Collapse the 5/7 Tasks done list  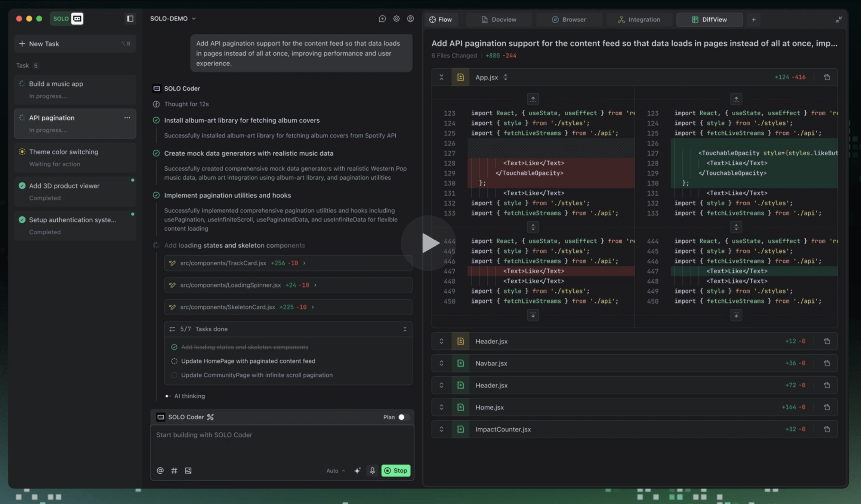tap(405, 329)
